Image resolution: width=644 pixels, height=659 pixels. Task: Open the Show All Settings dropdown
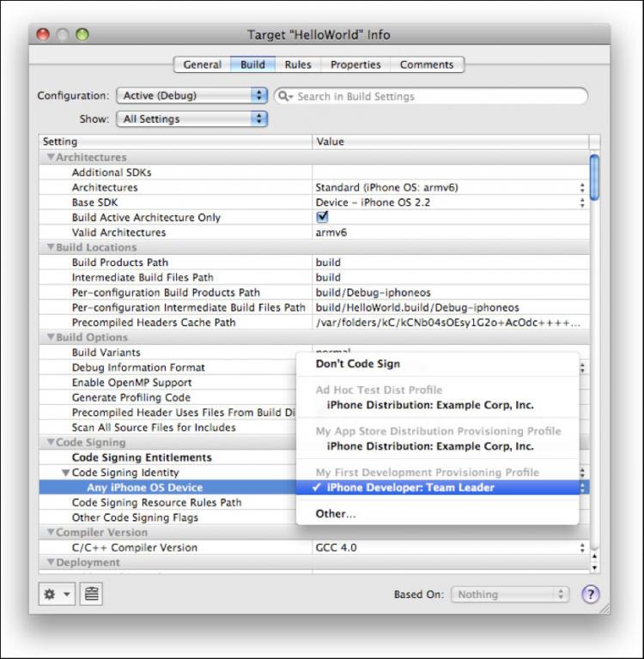pos(191,119)
